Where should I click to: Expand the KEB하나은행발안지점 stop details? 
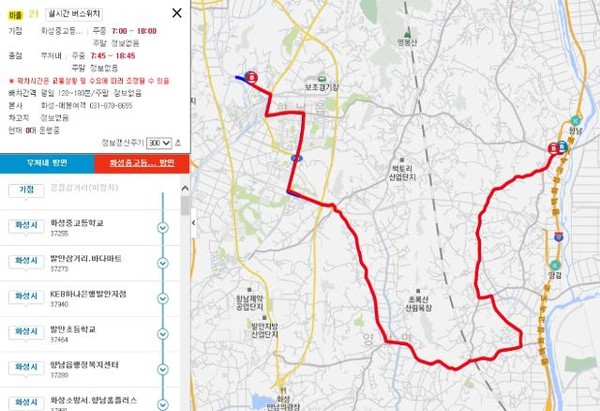click(x=163, y=298)
